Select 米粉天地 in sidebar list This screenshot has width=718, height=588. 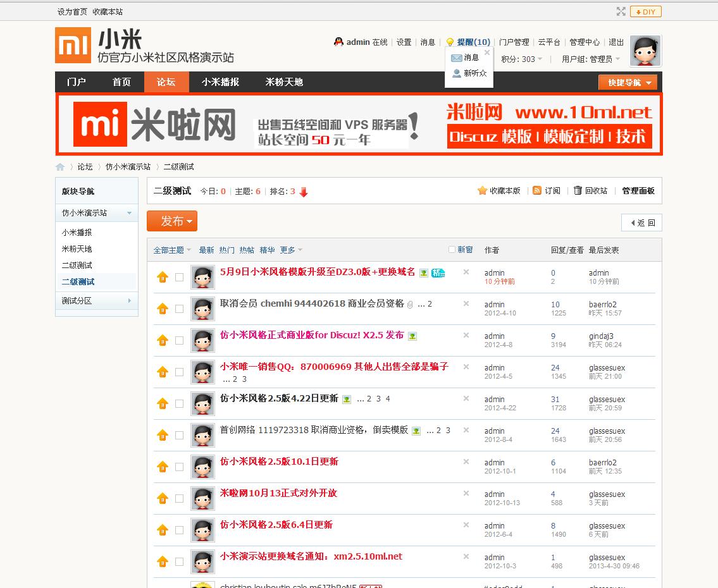click(x=77, y=249)
